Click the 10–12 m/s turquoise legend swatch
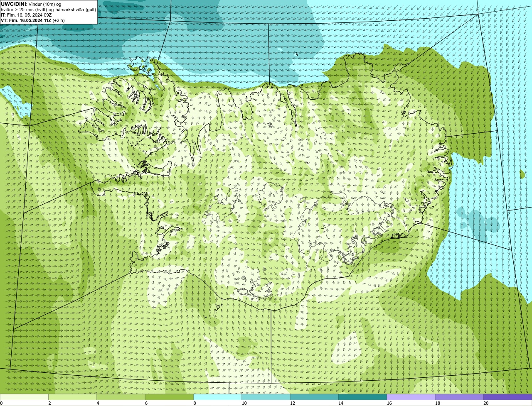Image resolution: width=532 pixels, height=406 pixels. (x=266, y=397)
